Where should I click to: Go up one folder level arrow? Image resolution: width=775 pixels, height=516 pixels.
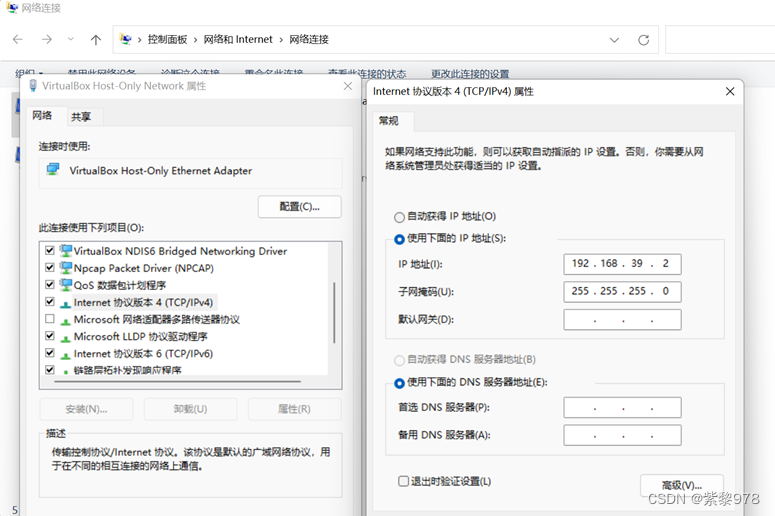point(96,40)
